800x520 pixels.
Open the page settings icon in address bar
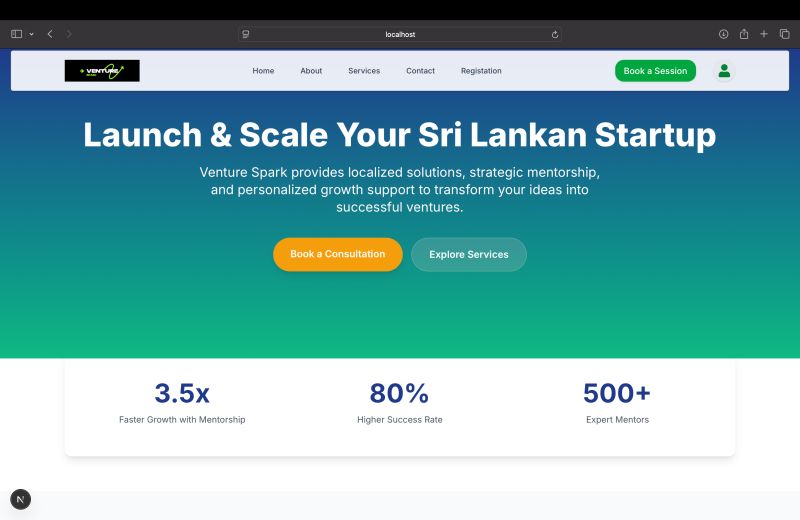(x=246, y=34)
